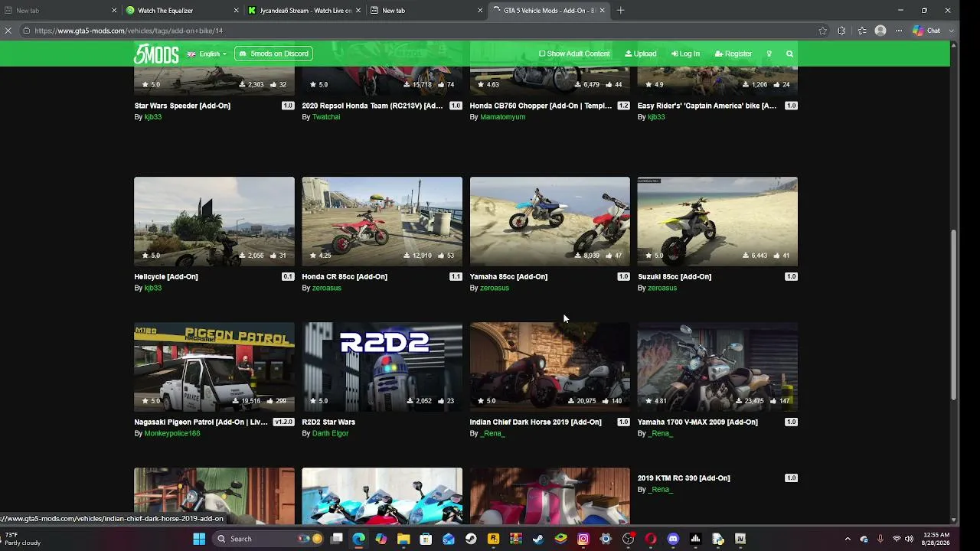Click the browser address bar URL
The width and height of the screenshot is (980, 551).
click(x=129, y=31)
